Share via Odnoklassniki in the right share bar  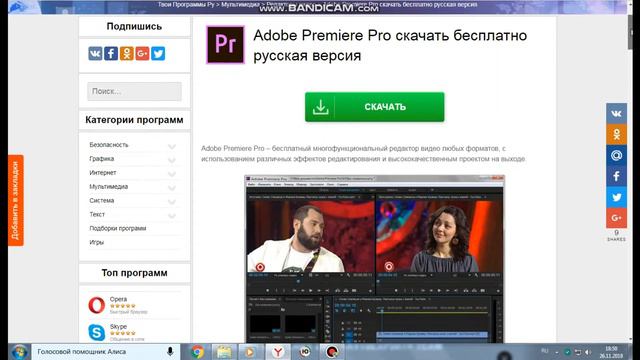(x=616, y=134)
